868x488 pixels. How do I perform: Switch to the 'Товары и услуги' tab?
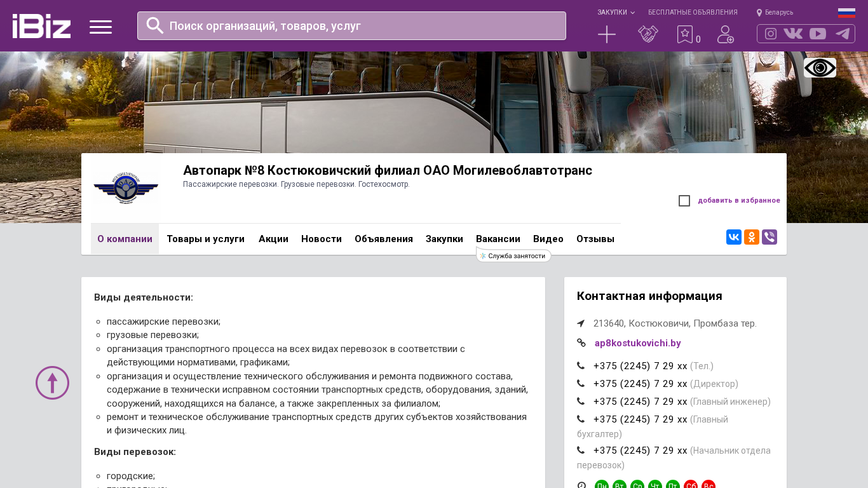click(205, 239)
